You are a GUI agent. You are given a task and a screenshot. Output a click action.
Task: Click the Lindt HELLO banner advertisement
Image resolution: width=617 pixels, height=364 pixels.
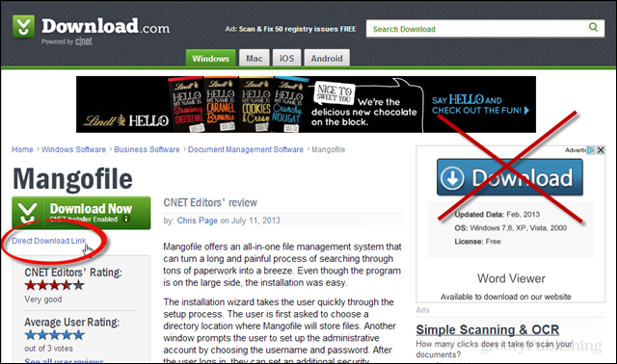click(x=306, y=104)
